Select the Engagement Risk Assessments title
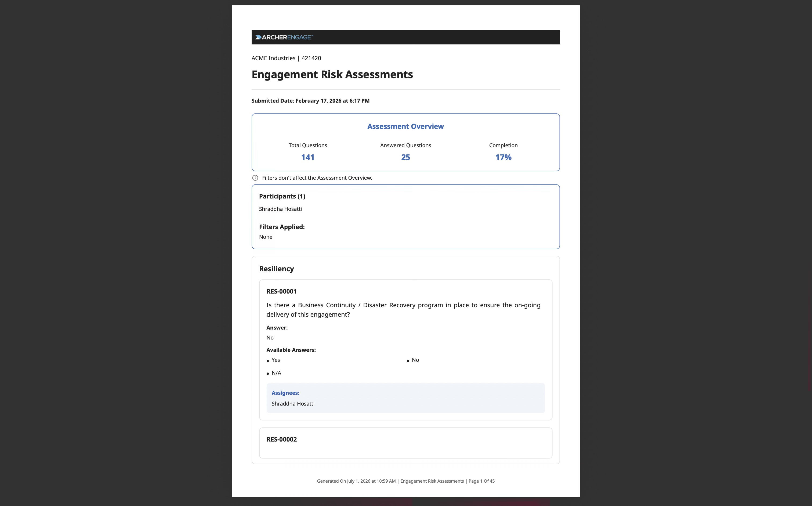The image size is (812, 506). point(332,74)
